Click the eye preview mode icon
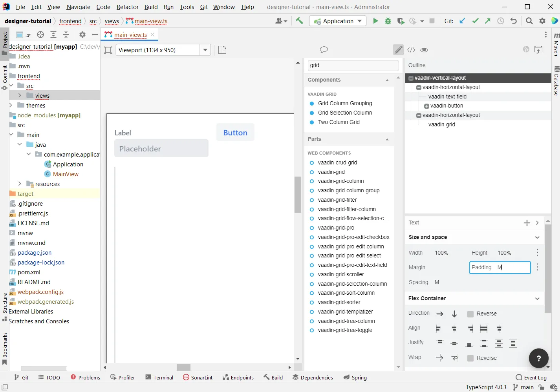 pos(424,50)
